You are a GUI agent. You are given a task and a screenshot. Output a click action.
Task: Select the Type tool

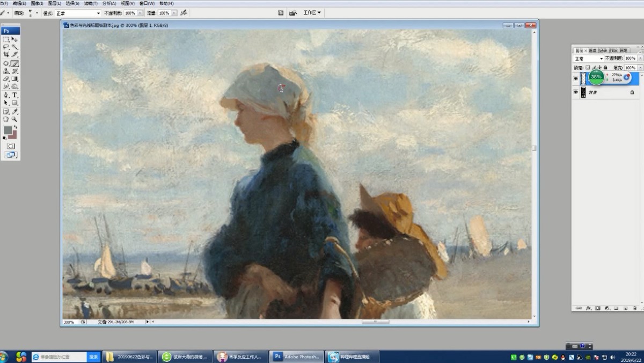tap(14, 95)
